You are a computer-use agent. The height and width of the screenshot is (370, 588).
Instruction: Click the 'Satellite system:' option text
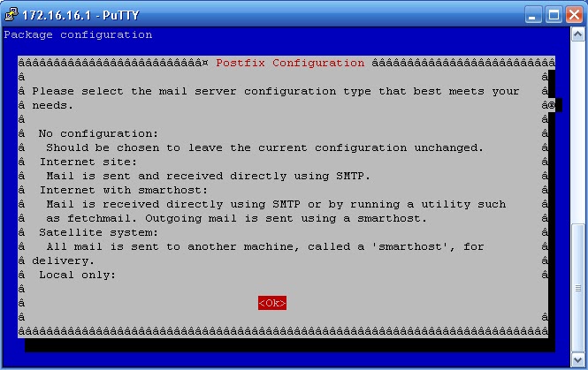(98, 232)
